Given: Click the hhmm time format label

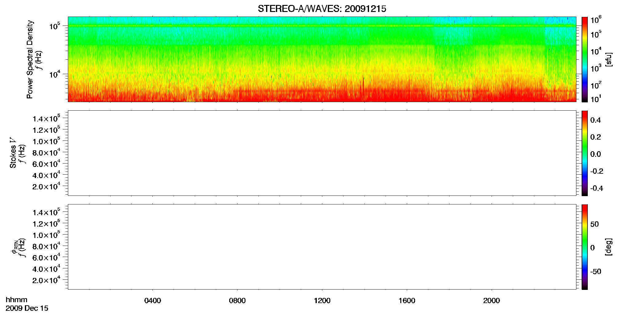Looking at the screenshot, I should 17,300.
